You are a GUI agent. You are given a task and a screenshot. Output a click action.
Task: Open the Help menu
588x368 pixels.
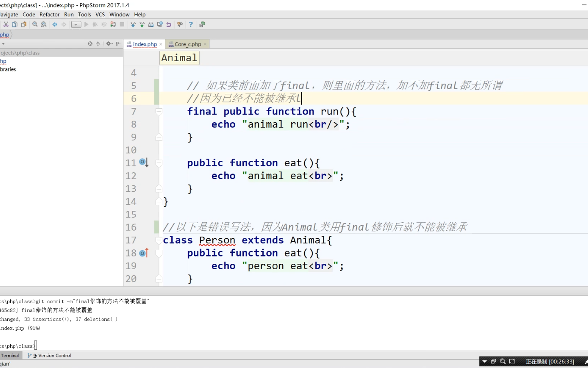pos(140,14)
